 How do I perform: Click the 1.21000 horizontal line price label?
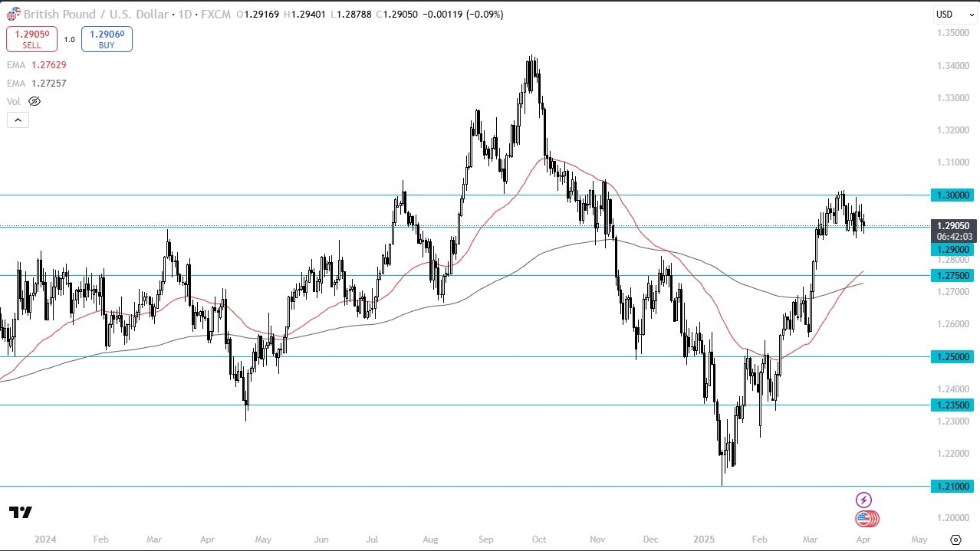pyautogui.click(x=952, y=486)
